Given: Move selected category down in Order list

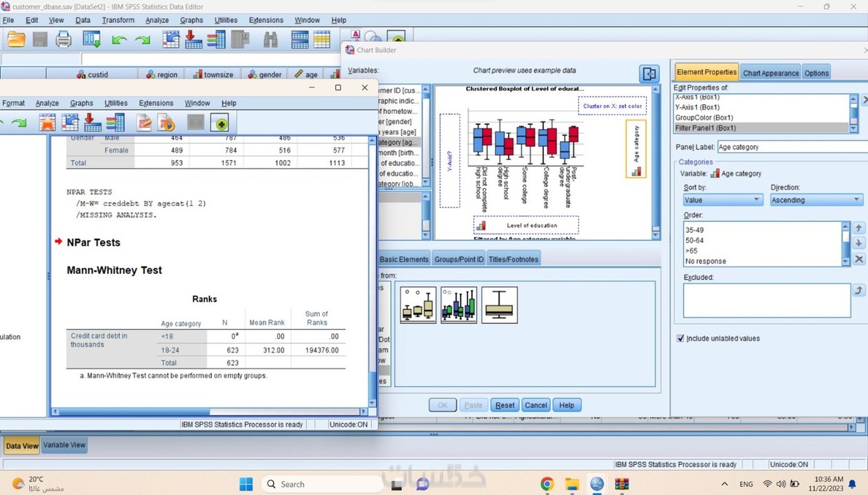Looking at the screenshot, I should [859, 243].
